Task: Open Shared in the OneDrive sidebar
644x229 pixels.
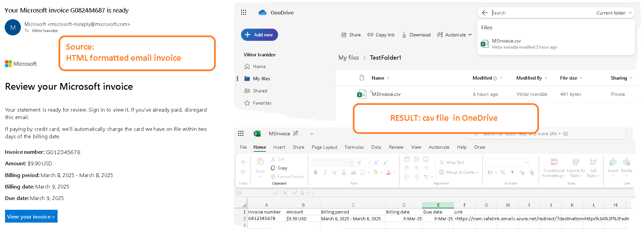Action: click(x=256, y=91)
